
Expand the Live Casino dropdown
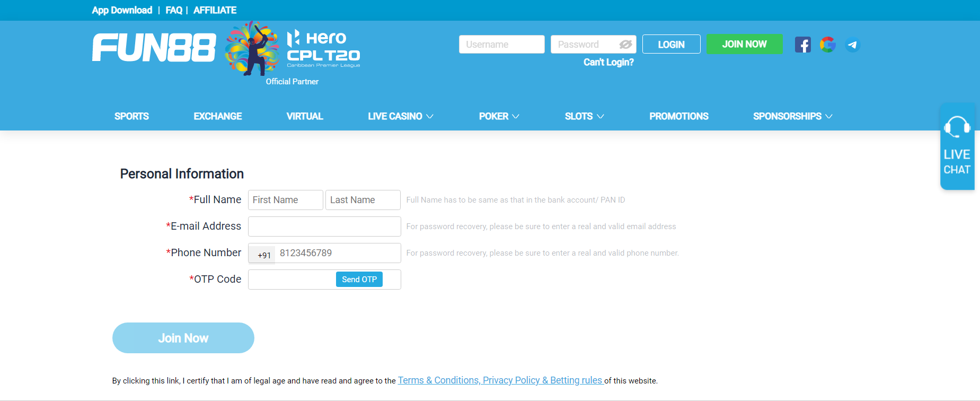[x=400, y=116]
